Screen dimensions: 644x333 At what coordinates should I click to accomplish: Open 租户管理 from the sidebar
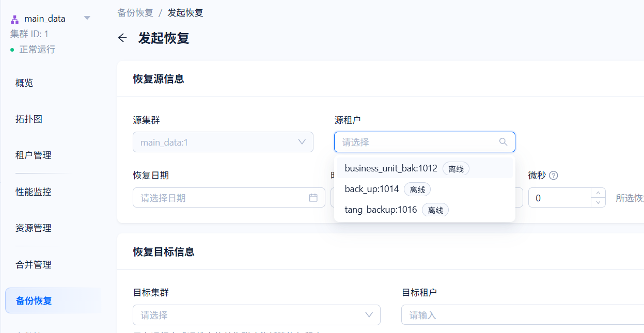pyautogui.click(x=34, y=155)
